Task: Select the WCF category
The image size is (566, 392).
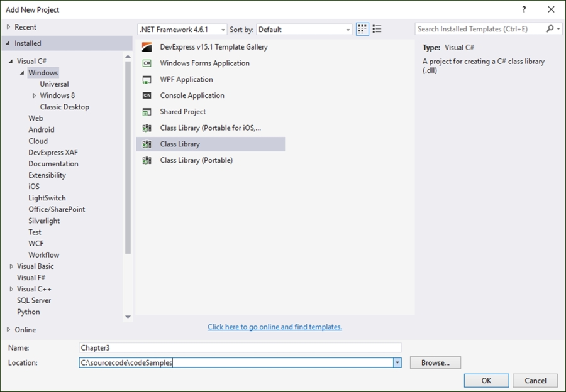Action: [36, 243]
